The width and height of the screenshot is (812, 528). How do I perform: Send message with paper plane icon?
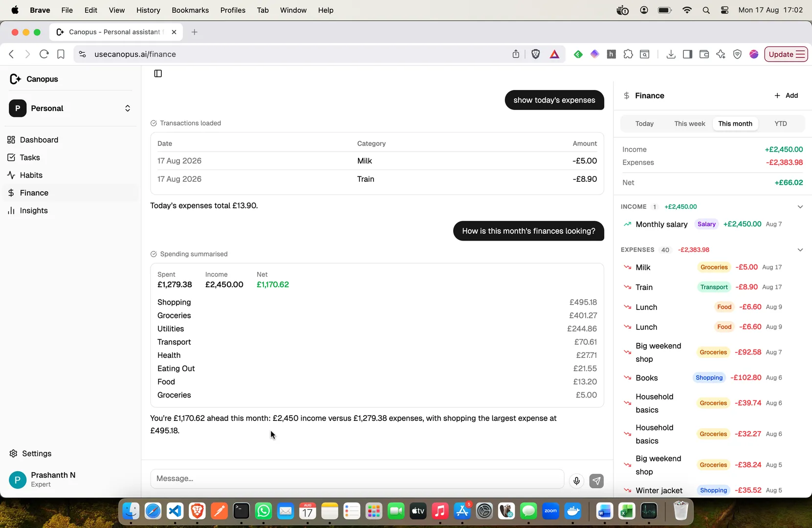tap(596, 481)
